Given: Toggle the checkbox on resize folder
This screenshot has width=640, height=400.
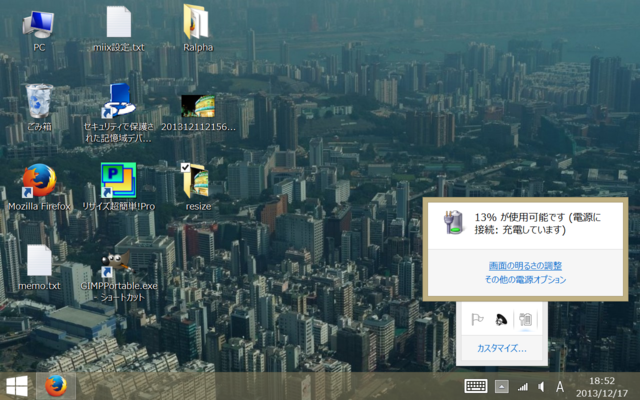Looking at the screenshot, I should click(x=185, y=167).
